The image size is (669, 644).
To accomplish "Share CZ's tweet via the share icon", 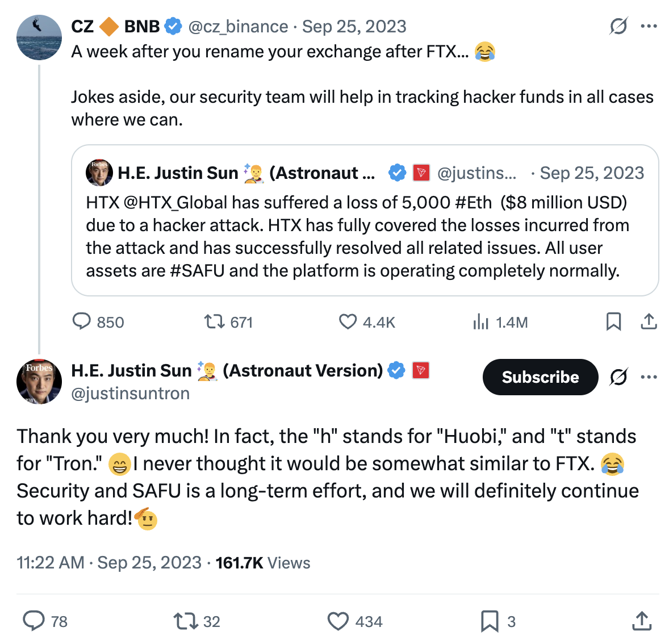I will (649, 322).
